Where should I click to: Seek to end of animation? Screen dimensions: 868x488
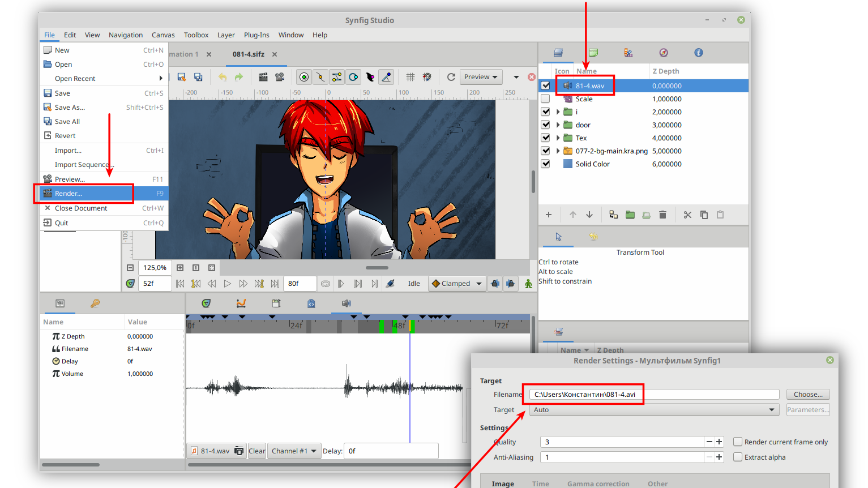pos(275,284)
